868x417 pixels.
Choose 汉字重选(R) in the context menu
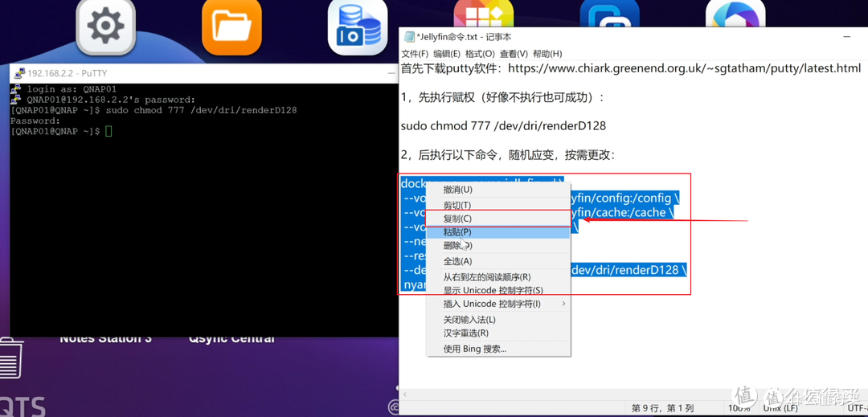tap(498, 333)
